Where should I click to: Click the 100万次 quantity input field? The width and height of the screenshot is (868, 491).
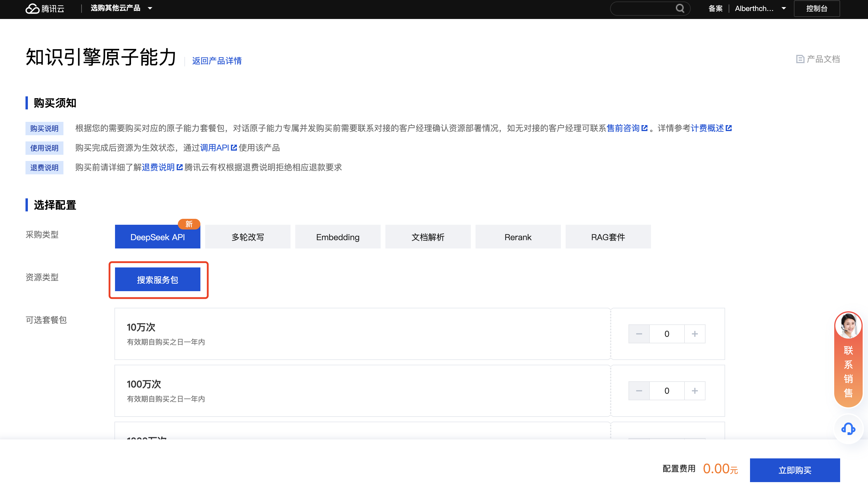[666, 391]
